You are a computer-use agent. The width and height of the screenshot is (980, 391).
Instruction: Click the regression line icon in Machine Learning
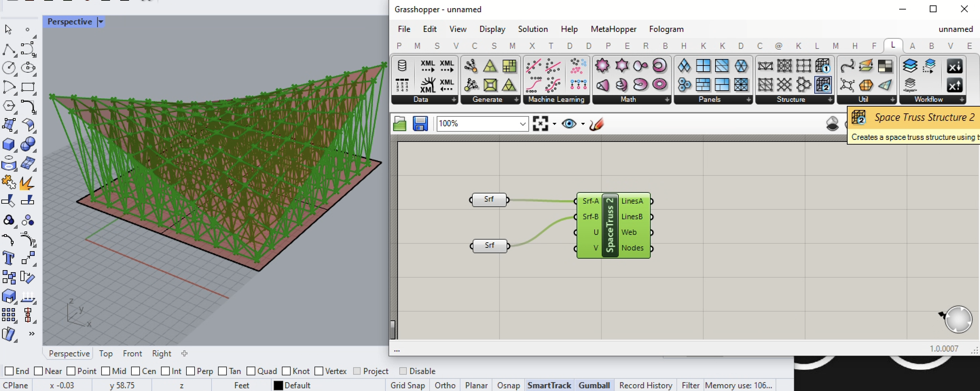point(533,66)
